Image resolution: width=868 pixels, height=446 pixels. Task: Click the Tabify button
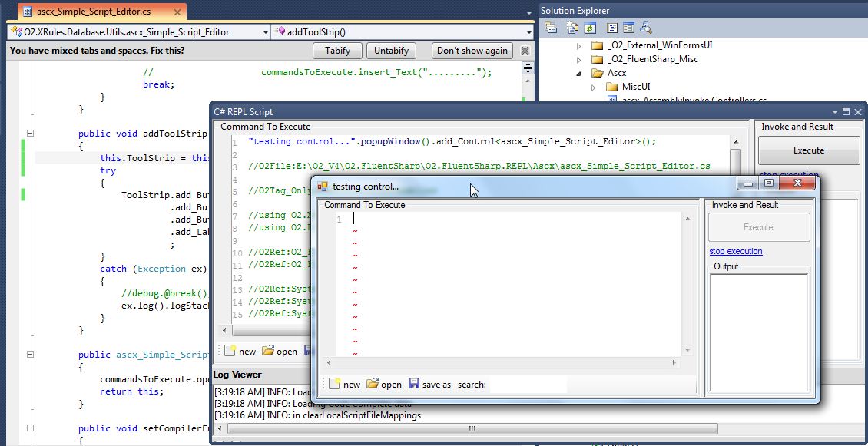pyautogui.click(x=338, y=51)
